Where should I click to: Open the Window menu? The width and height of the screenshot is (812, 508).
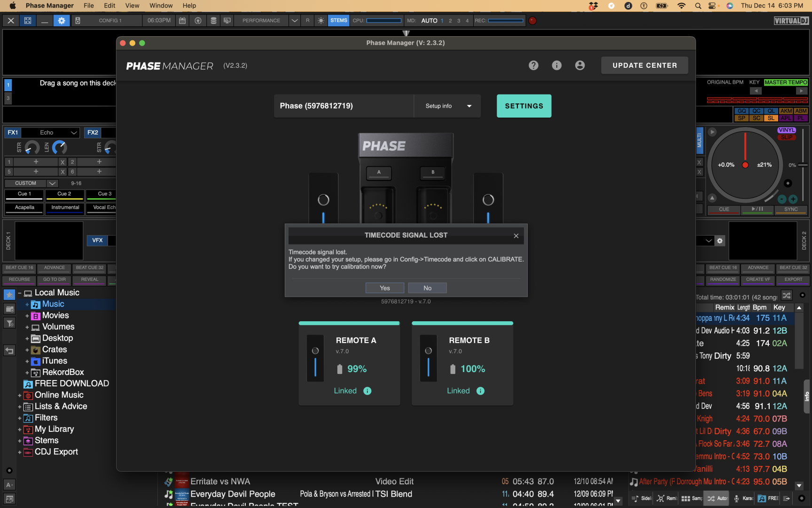161,6
